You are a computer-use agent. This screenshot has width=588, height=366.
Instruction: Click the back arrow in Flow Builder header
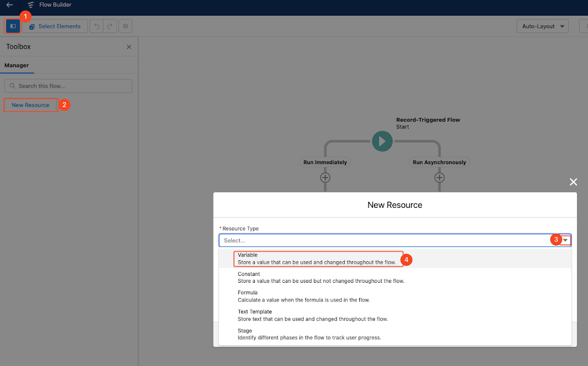[x=10, y=5]
